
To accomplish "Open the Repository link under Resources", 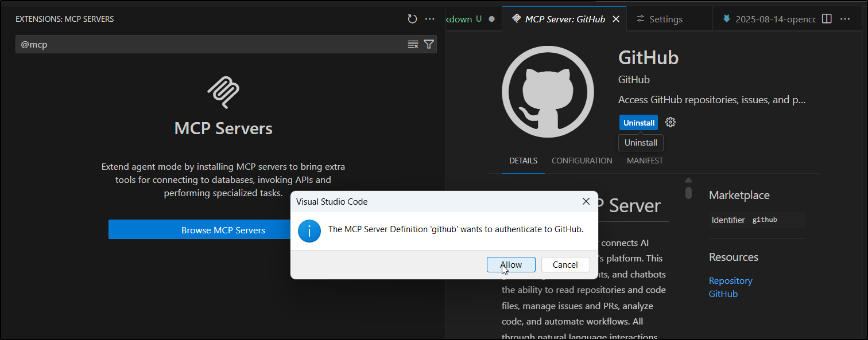I will [x=730, y=280].
